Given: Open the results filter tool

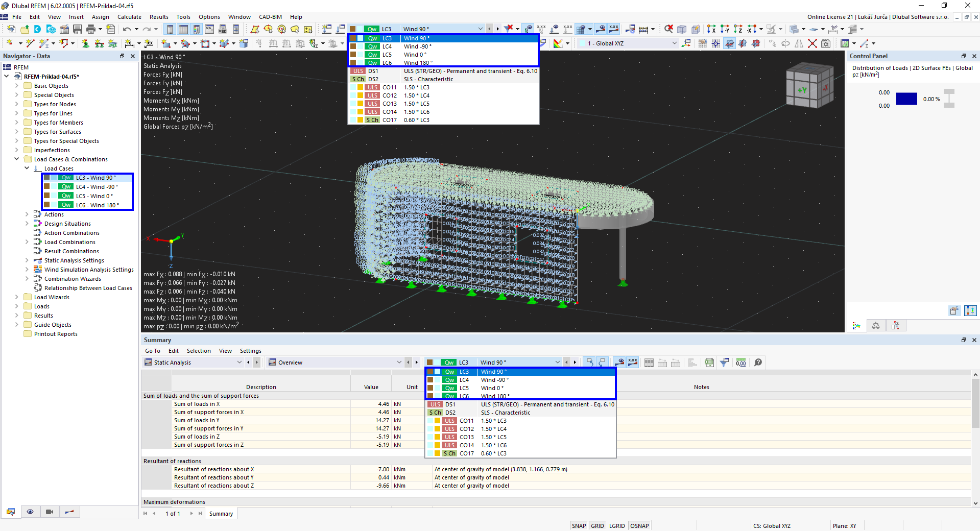Looking at the screenshot, I should (x=724, y=363).
